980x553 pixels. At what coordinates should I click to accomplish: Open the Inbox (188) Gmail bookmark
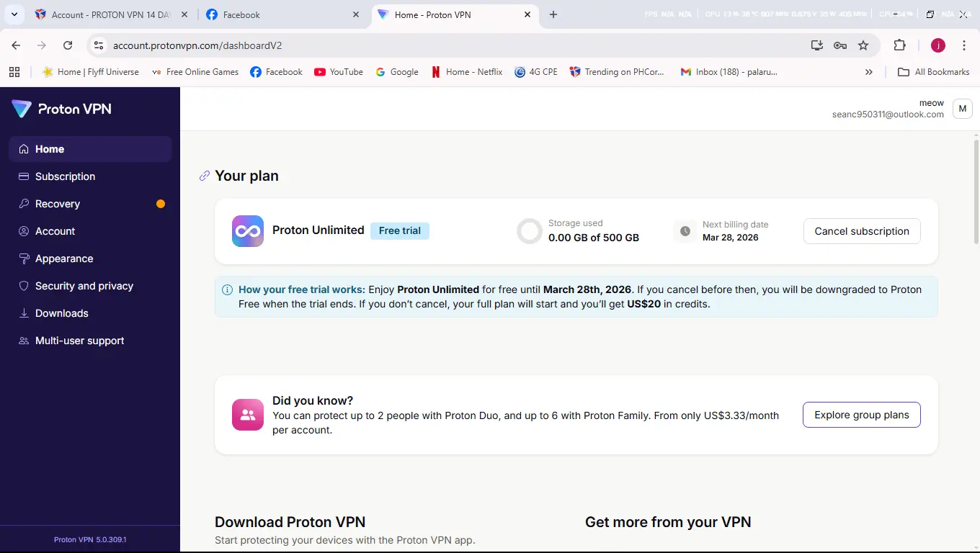point(729,72)
